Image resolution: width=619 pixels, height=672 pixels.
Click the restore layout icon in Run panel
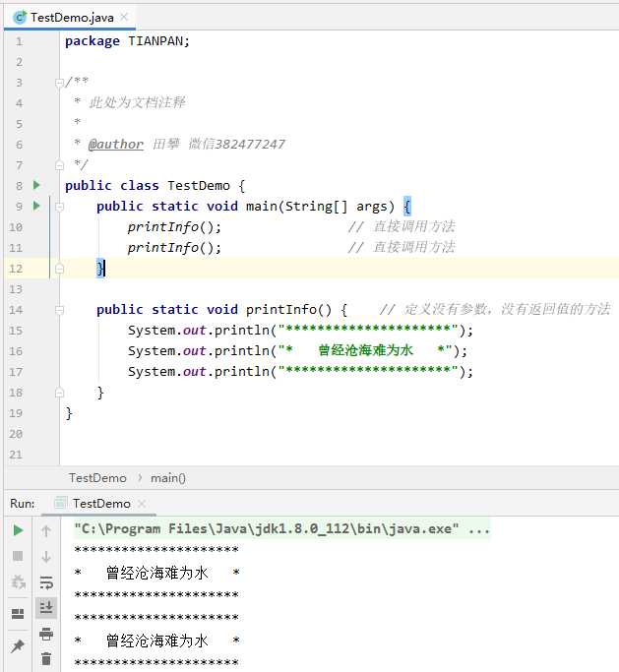coord(18,614)
